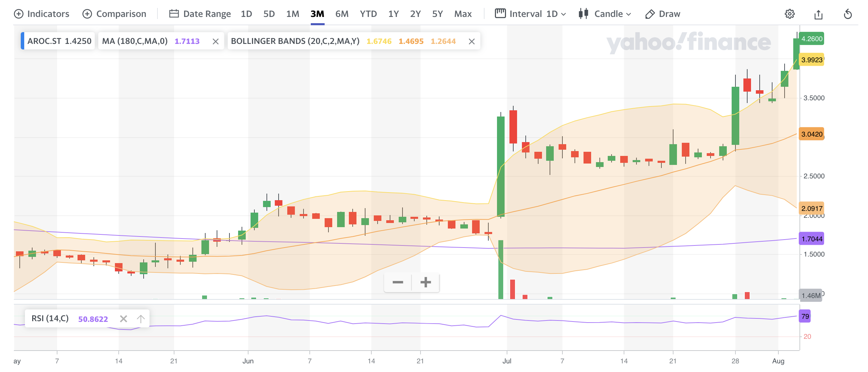This screenshot has width=868, height=372.
Task: Switch to the 6M range tab
Action: [342, 14]
